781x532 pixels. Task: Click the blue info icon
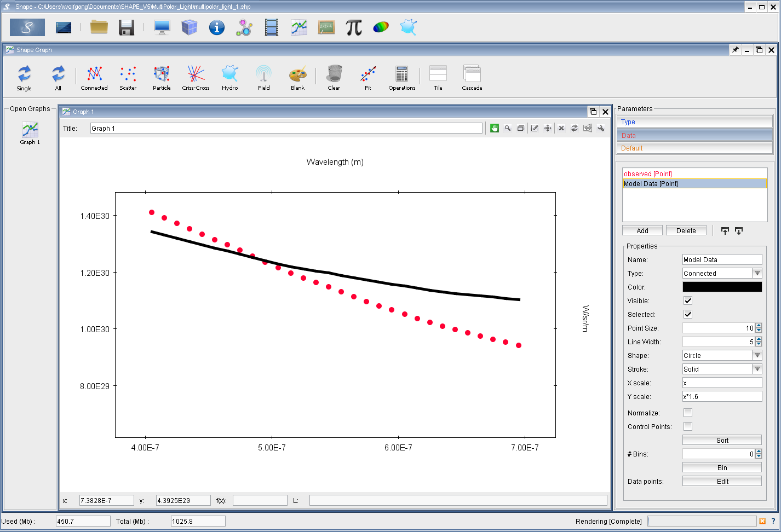(x=217, y=27)
